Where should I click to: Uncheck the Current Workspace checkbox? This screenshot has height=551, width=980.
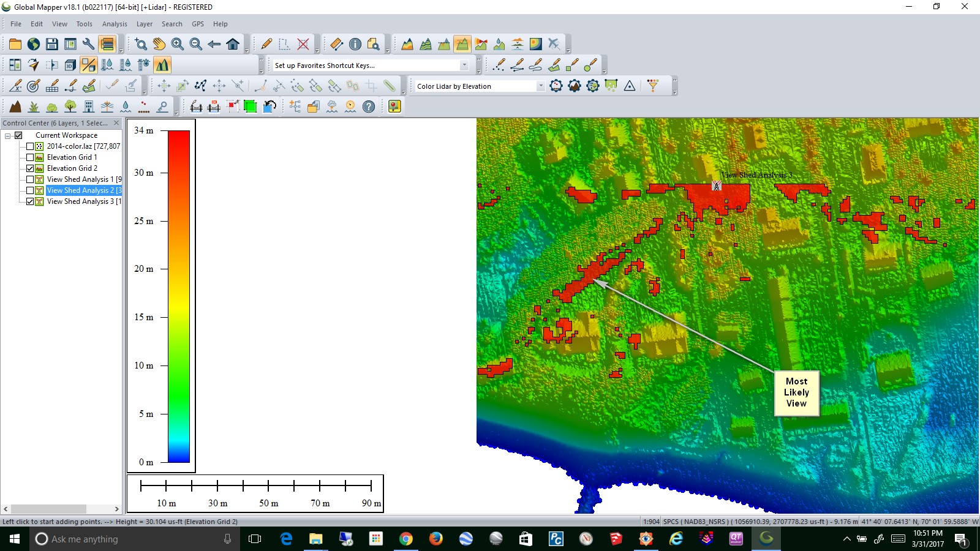click(18, 135)
